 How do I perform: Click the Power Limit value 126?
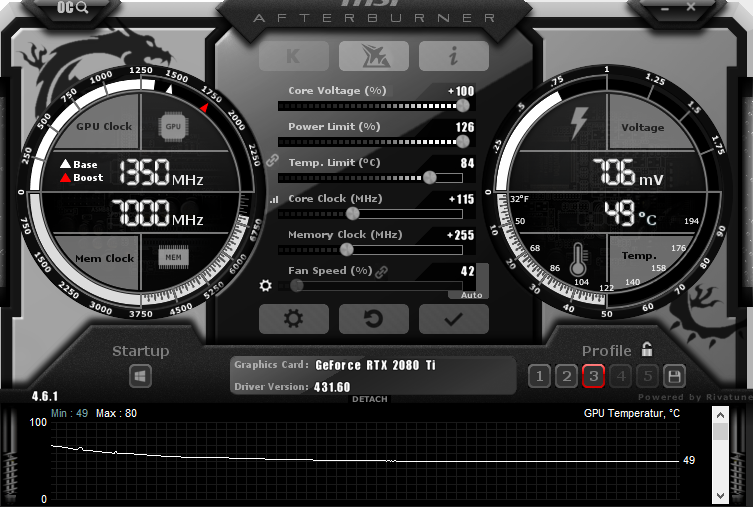[464, 127]
